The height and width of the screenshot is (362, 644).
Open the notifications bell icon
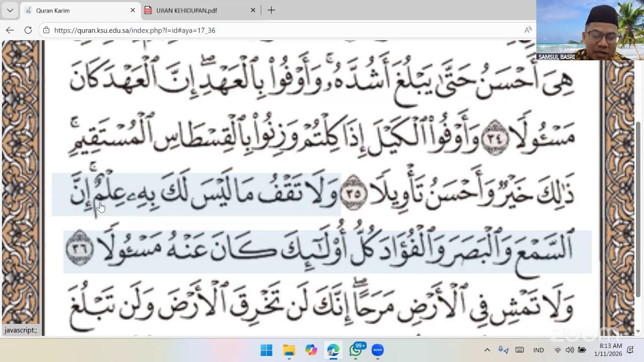(630, 350)
